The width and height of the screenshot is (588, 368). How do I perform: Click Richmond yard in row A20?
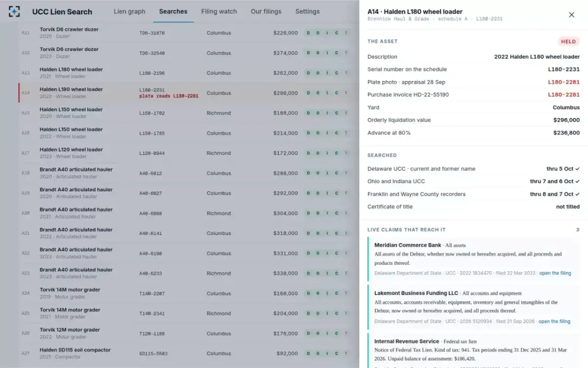[x=219, y=213]
